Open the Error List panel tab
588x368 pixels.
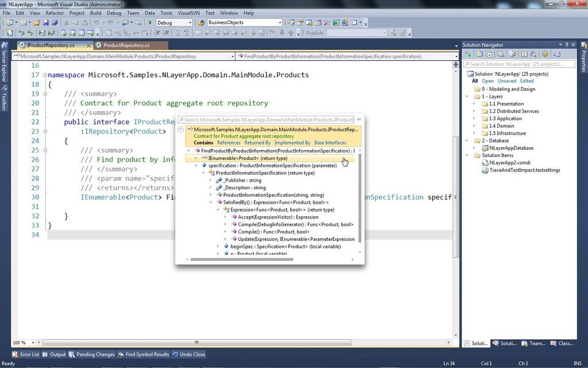tap(26, 354)
